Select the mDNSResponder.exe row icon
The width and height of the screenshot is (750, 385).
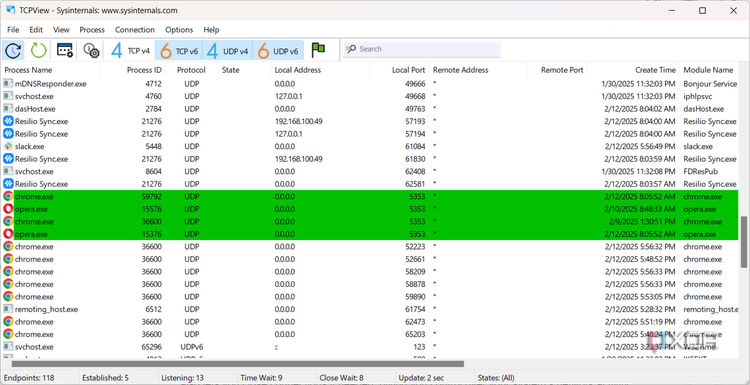(8, 84)
